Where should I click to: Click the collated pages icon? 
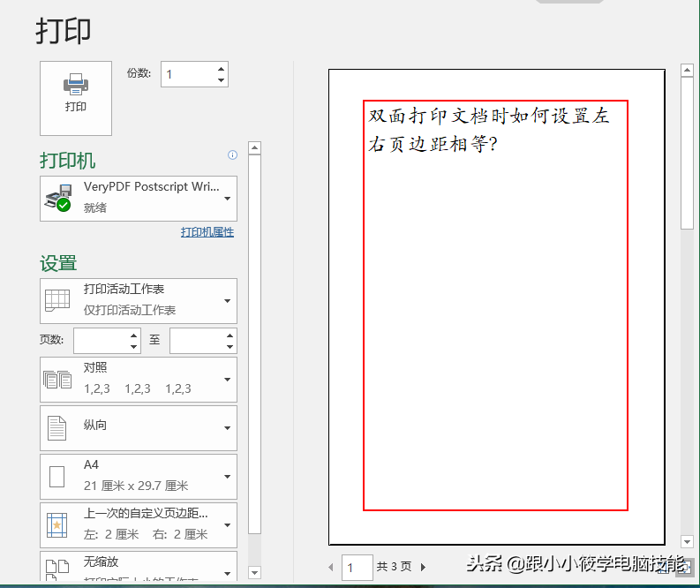point(58,380)
